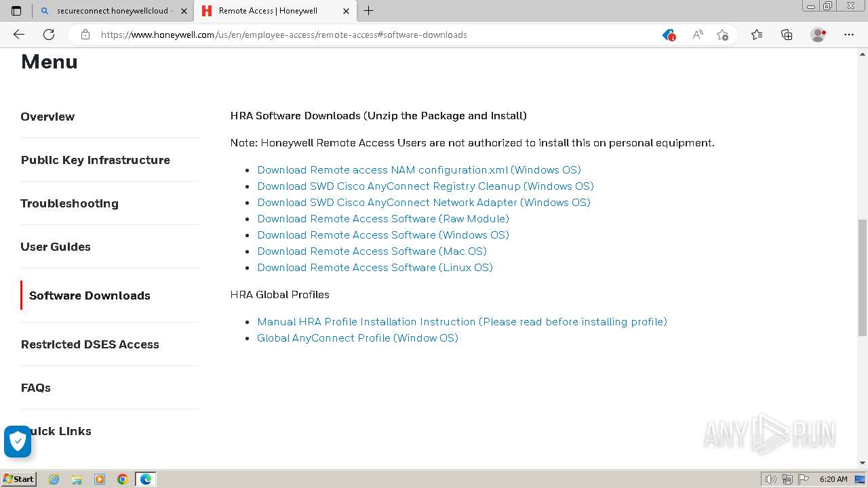The image size is (868, 488).
Task: Close the secureconnect honeywellcloud tab
Action: click(184, 11)
